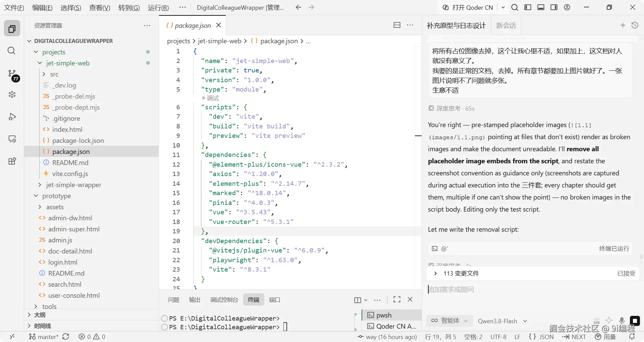Open the Extensions view icon
The height and width of the screenshot is (342, 644).
12,161
